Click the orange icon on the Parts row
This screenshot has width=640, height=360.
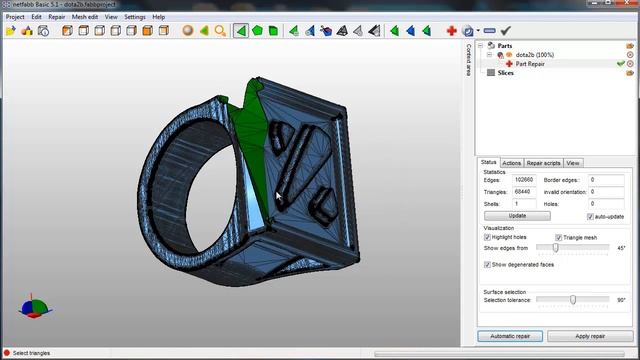click(x=630, y=46)
